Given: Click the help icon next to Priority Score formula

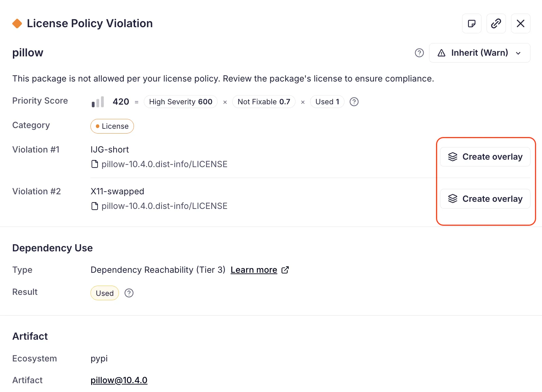Looking at the screenshot, I should [354, 102].
